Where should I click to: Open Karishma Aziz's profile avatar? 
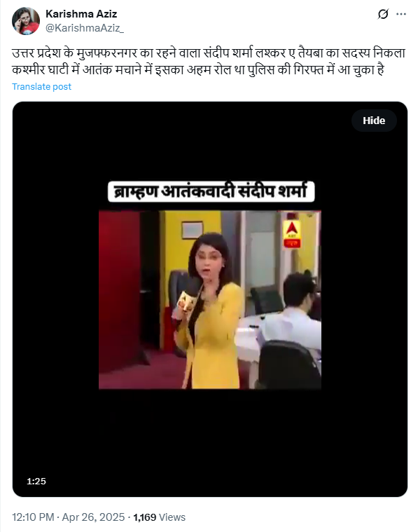point(26,21)
